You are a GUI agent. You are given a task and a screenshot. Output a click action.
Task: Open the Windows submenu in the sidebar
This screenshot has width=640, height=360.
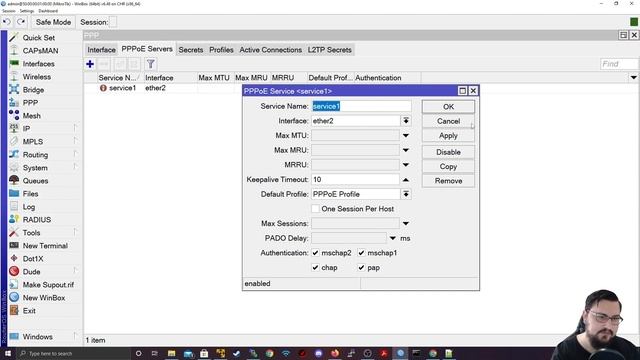click(x=38, y=337)
